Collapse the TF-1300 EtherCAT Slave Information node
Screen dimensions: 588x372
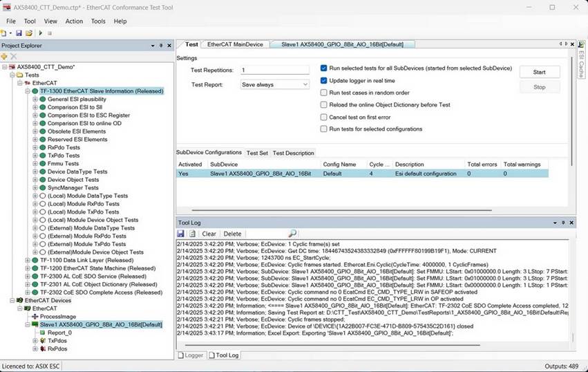(28, 91)
